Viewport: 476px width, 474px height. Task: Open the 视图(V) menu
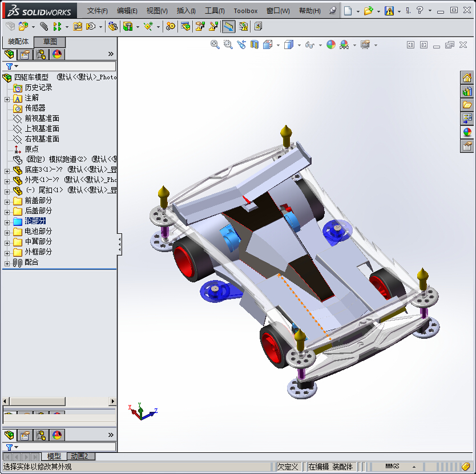click(x=157, y=11)
